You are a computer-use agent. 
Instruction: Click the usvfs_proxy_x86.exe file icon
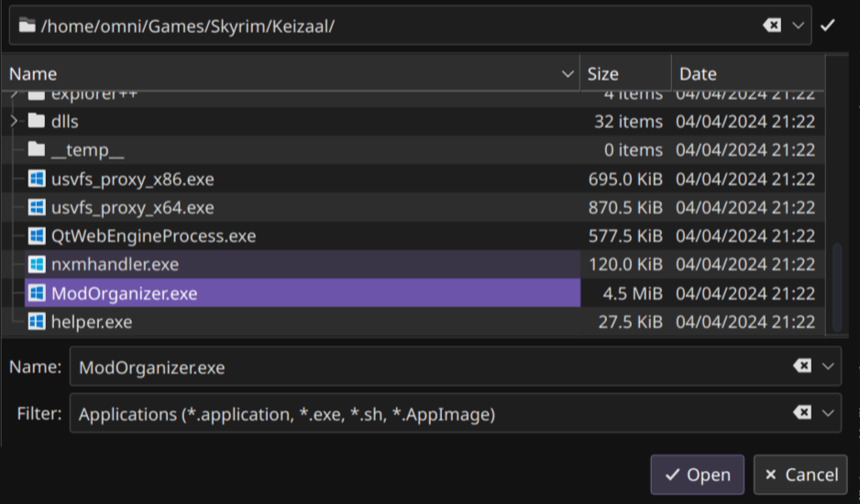pos(36,179)
